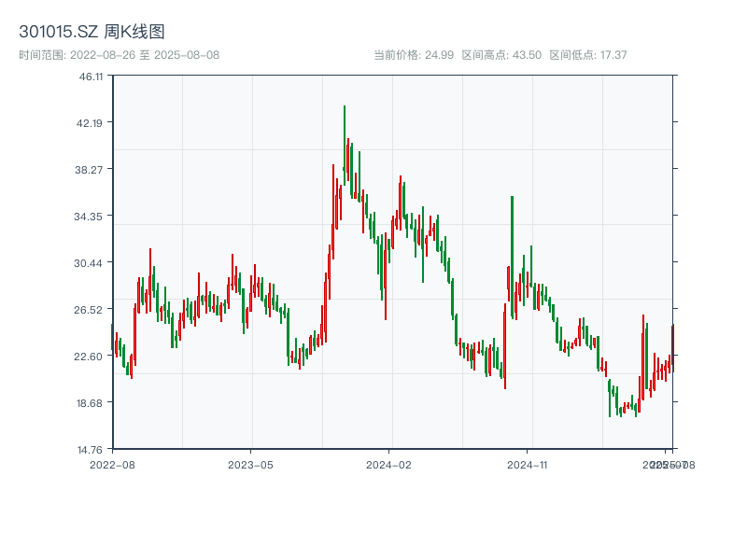The image size is (747, 560).
Task: Click the 当前价格 24.99 label
Action: [x=414, y=55]
